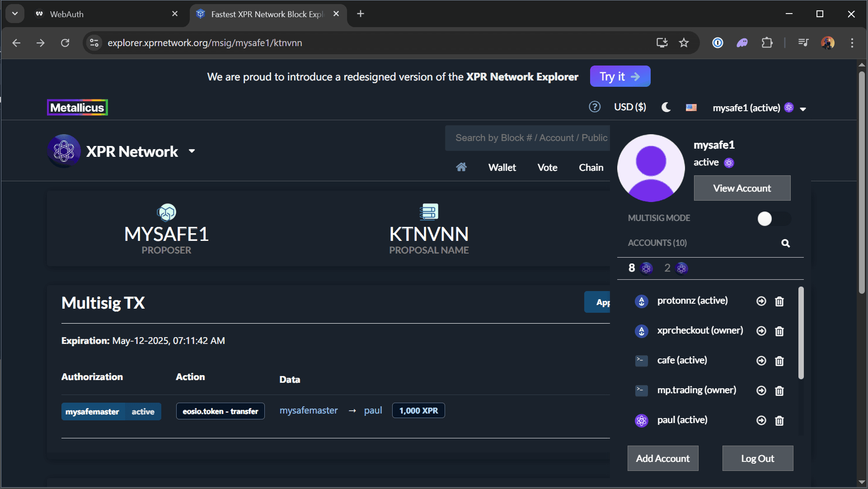Toggle dark mode moon icon
The width and height of the screenshot is (868, 489).
pyautogui.click(x=666, y=107)
